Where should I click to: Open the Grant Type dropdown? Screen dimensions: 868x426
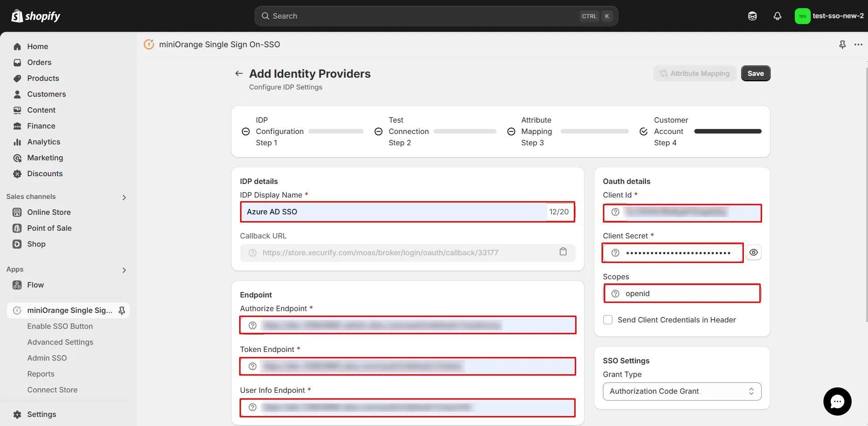(x=682, y=391)
